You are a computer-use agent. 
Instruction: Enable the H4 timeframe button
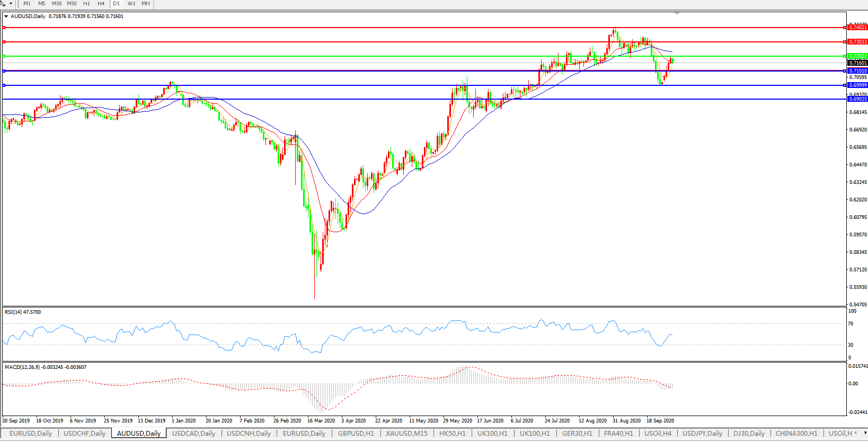pyautogui.click(x=101, y=4)
